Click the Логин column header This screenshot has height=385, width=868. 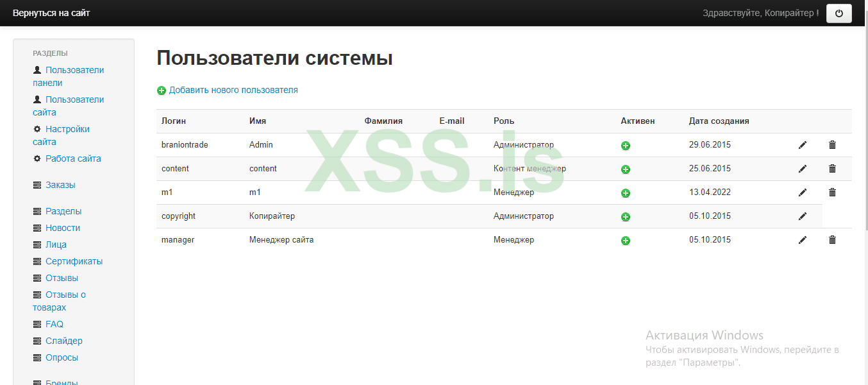pos(174,121)
